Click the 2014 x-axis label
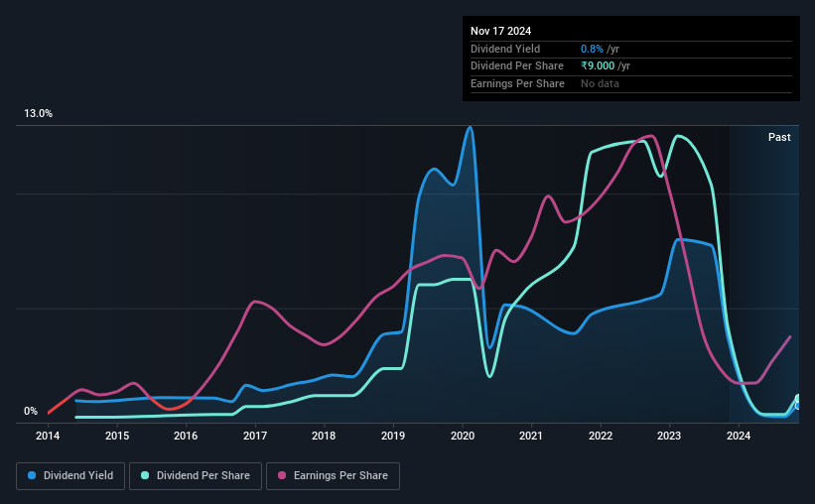Viewport: 815px width, 504px height. click(48, 436)
